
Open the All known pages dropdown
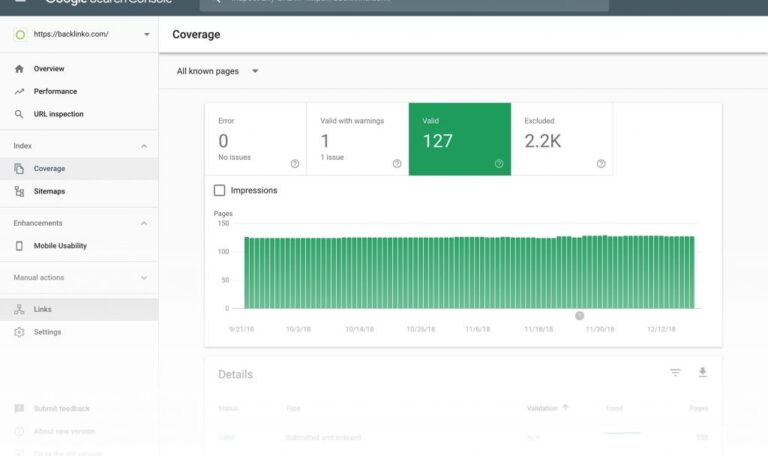click(x=217, y=71)
